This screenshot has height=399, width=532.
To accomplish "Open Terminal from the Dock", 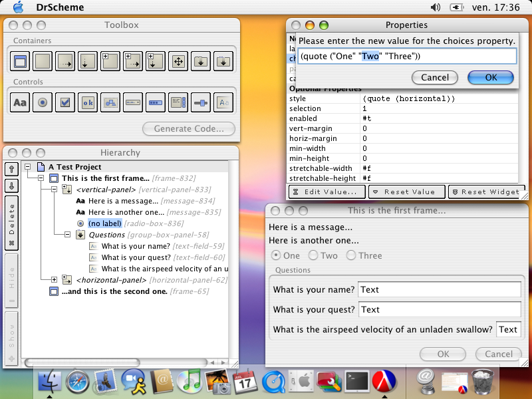I will pyautogui.click(x=356, y=381).
